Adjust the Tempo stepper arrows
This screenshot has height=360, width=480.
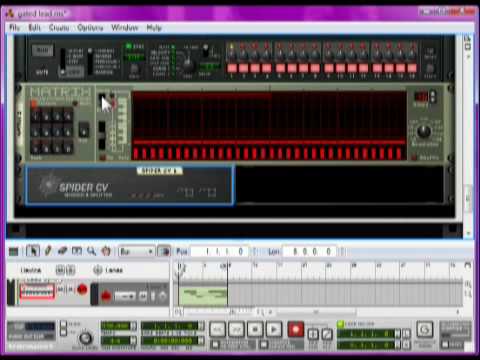coord(133,326)
